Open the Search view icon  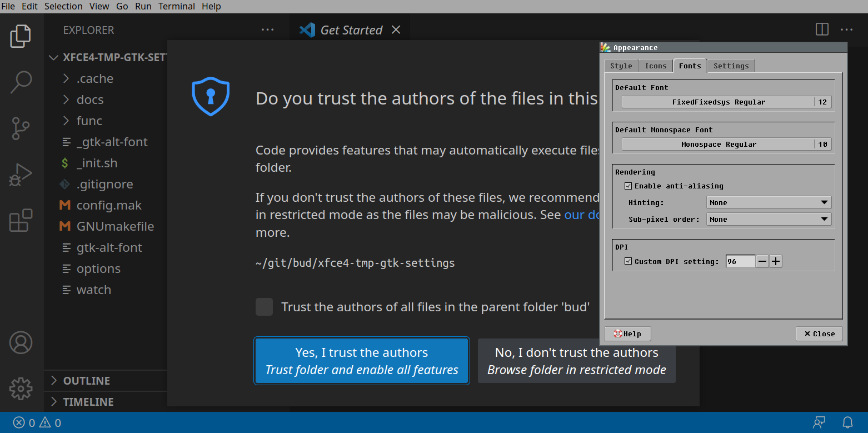21,82
